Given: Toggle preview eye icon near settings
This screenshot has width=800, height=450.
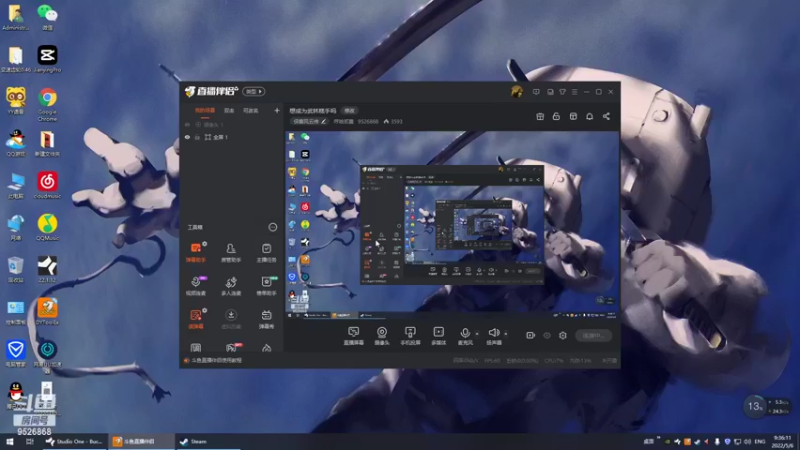Looking at the screenshot, I should 547,335.
